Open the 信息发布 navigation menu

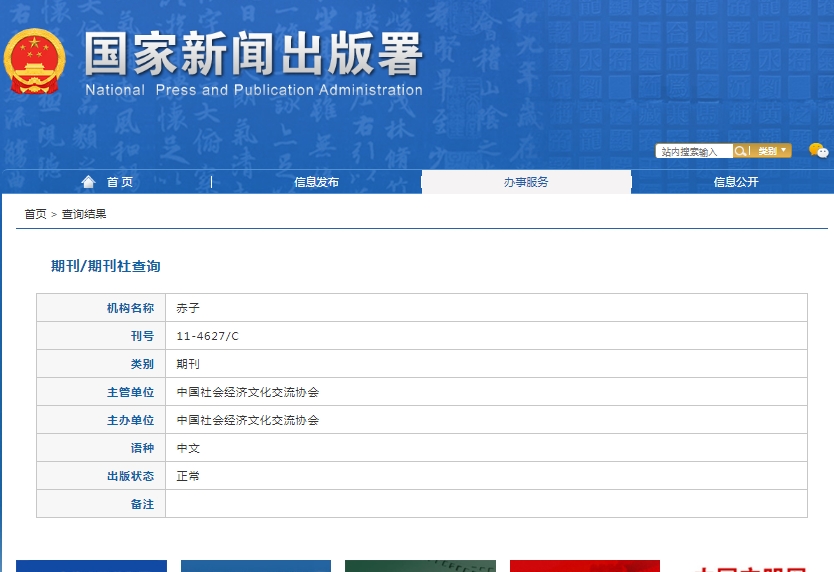click(x=316, y=182)
